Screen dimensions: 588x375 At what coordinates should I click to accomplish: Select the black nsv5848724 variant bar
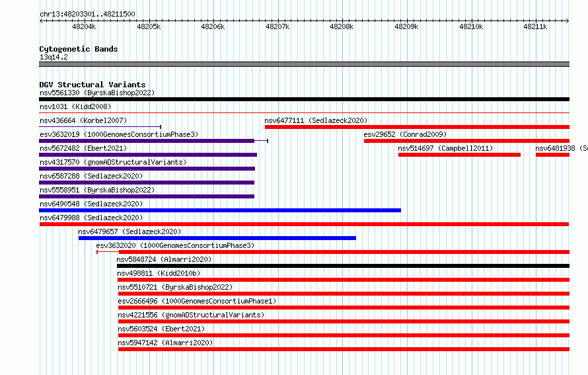tap(343, 266)
